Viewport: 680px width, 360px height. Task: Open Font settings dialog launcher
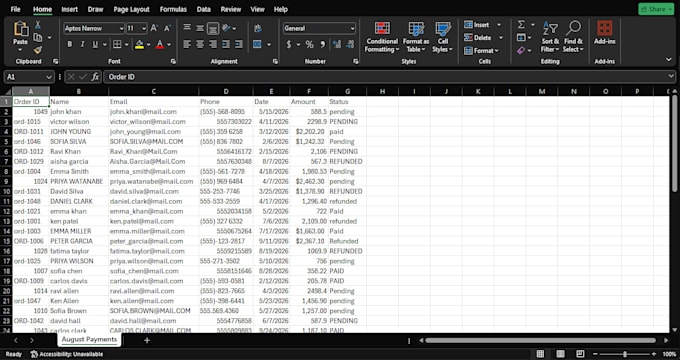[173, 62]
